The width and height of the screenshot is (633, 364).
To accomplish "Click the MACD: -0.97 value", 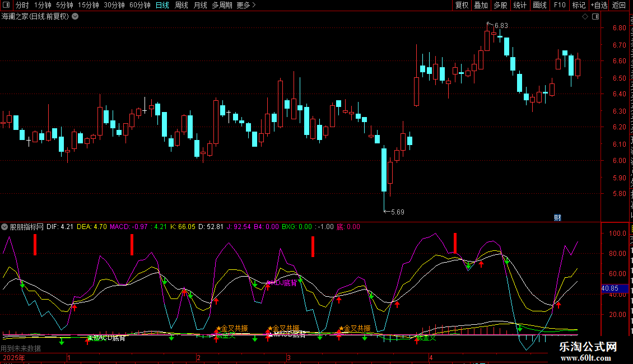I will tap(129, 227).
